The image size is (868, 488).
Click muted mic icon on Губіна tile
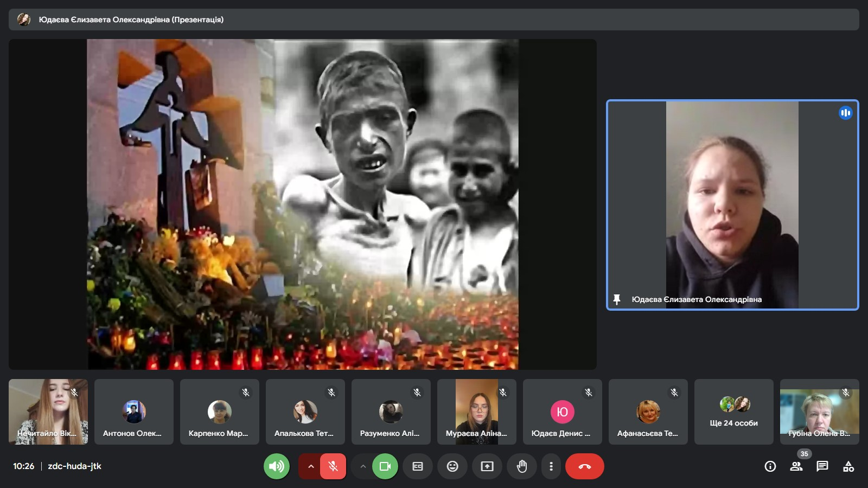846,392
